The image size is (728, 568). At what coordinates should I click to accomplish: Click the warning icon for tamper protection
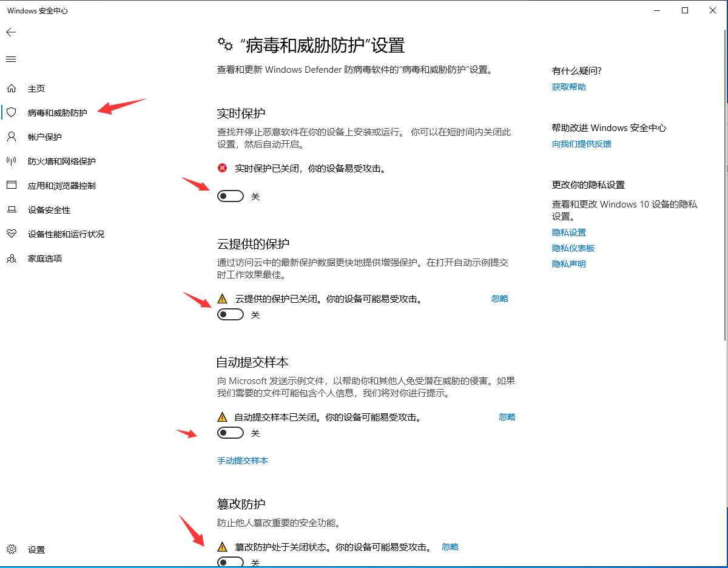point(223,547)
